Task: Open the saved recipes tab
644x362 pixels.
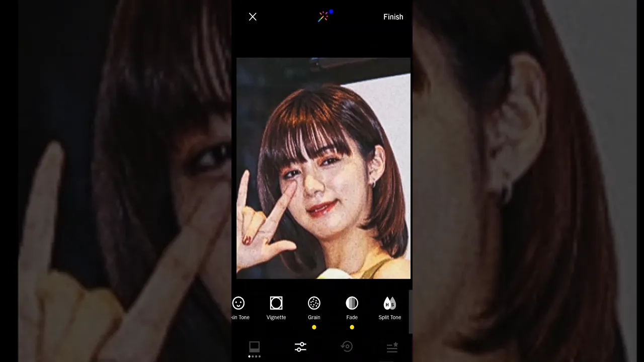Action: tap(392, 347)
